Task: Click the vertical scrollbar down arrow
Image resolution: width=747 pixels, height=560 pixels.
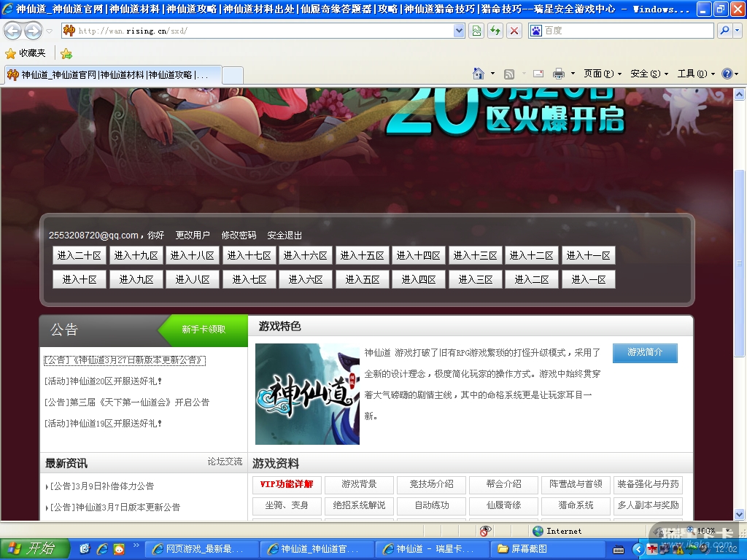Action: click(x=740, y=514)
